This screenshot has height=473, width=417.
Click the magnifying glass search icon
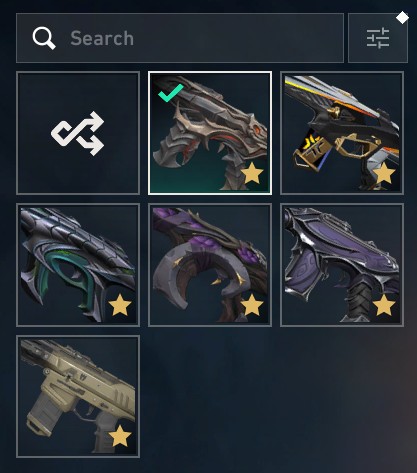pyautogui.click(x=44, y=38)
